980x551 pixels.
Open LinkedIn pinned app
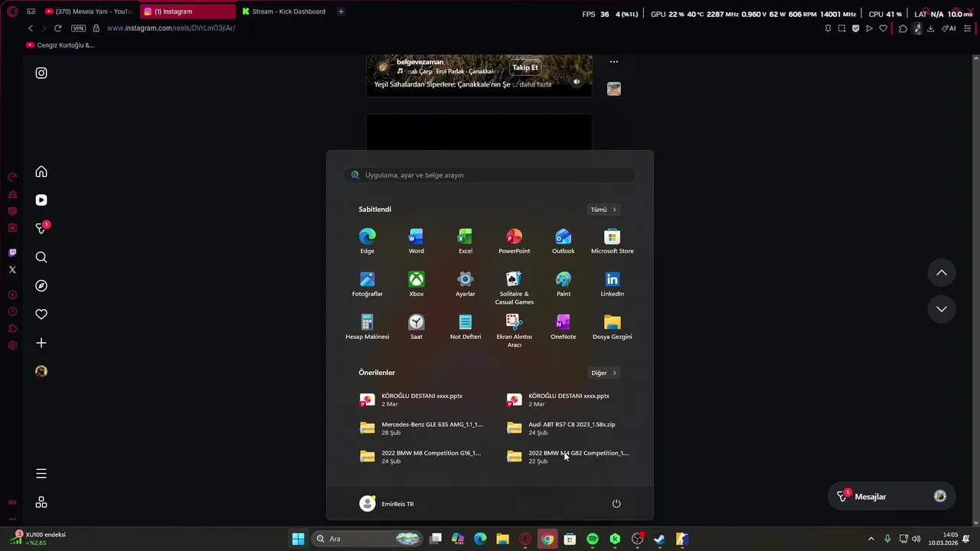pos(612,284)
